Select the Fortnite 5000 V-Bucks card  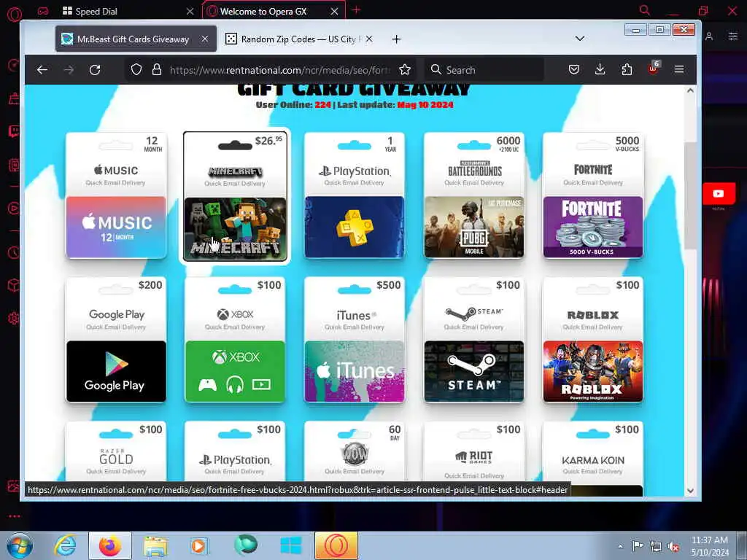tap(593, 195)
